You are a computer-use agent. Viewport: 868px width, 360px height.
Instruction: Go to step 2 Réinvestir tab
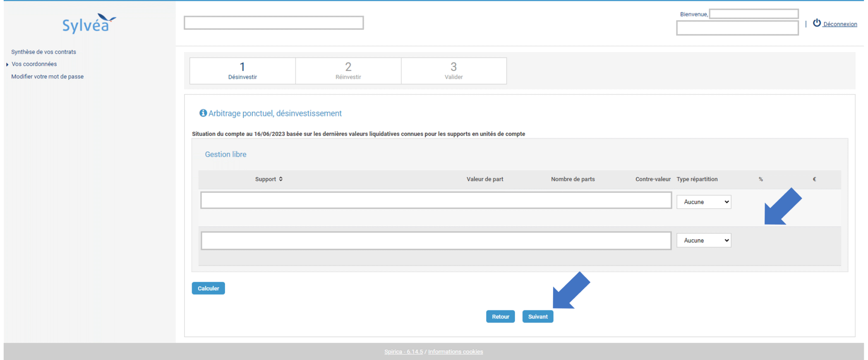(348, 71)
